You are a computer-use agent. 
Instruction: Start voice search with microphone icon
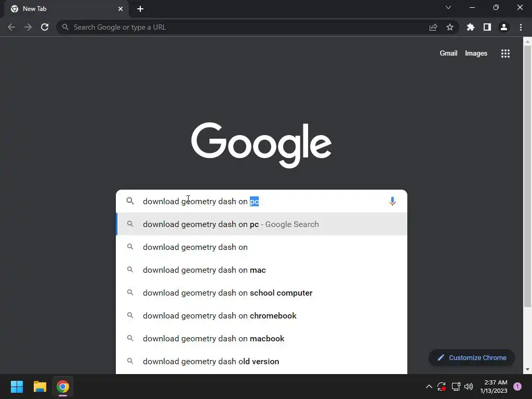tap(392, 201)
